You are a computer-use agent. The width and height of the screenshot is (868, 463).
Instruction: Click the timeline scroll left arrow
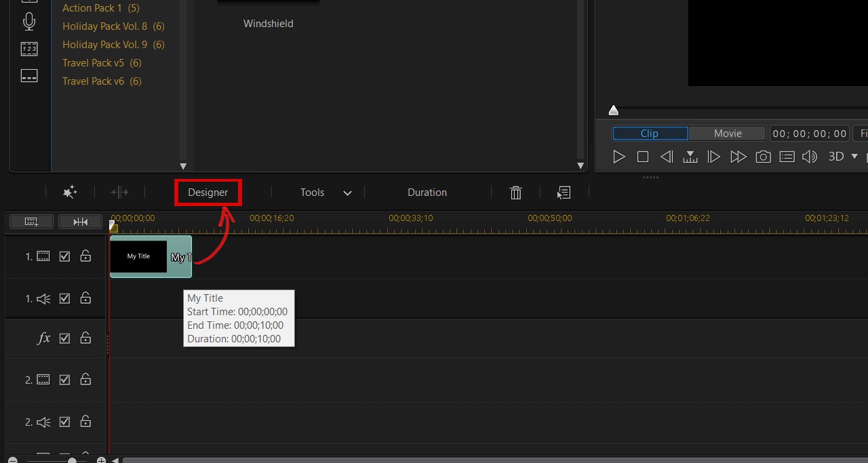pos(114,460)
